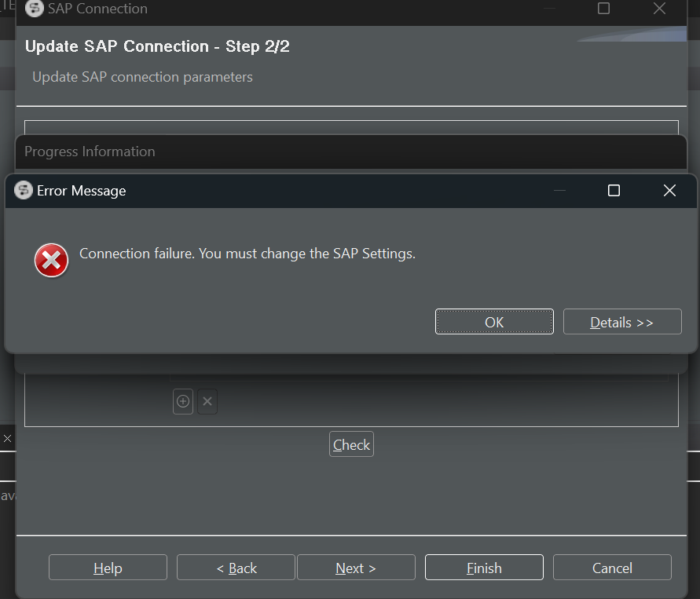Click Finish to complete the wizard
The width and height of the screenshot is (700, 599).
click(x=484, y=568)
